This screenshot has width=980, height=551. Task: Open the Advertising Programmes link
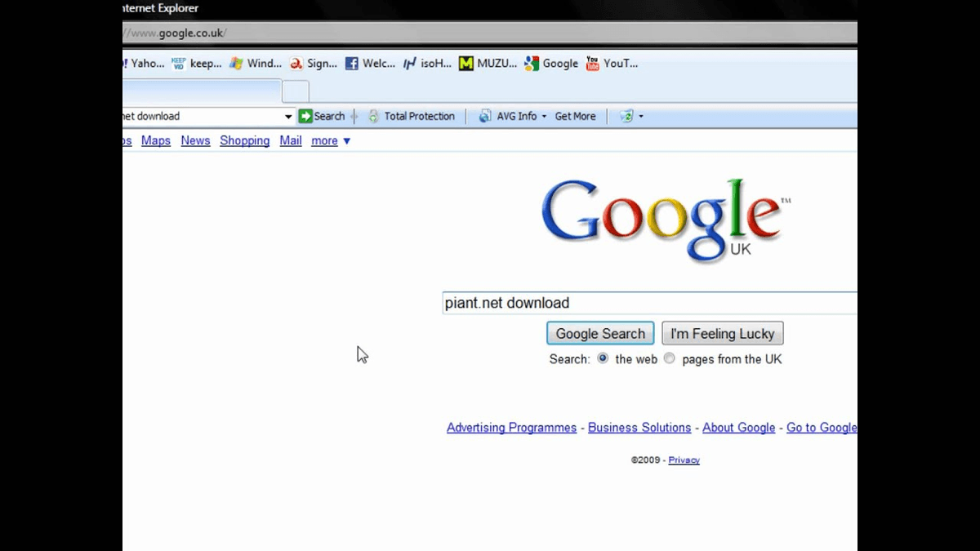coord(511,428)
